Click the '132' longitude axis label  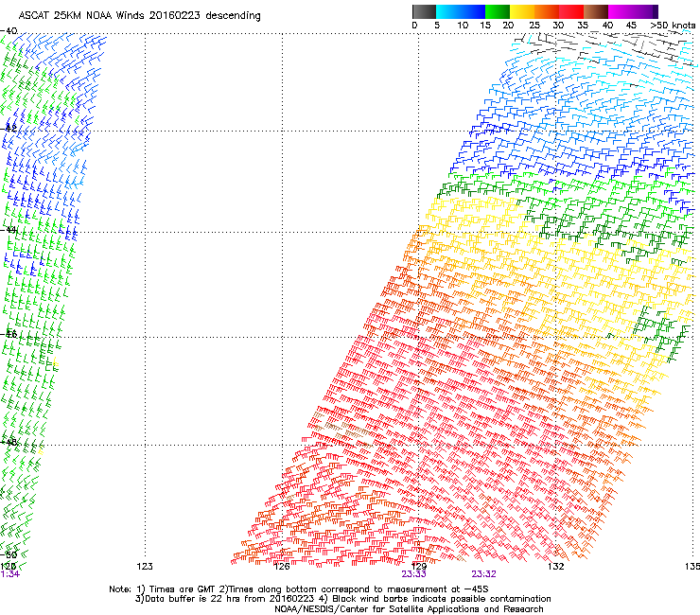pyautogui.click(x=555, y=567)
